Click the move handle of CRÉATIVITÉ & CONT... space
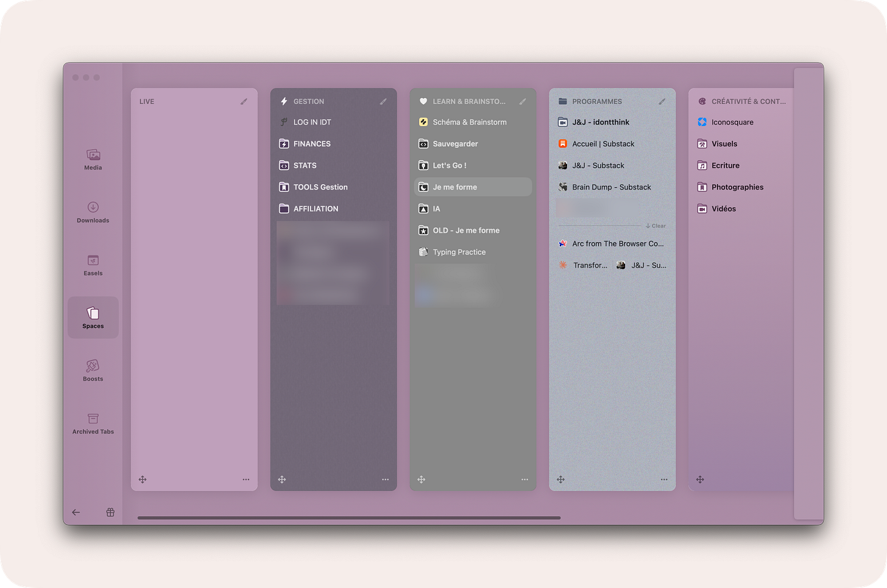This screenshot has height=588, width=887. pos(700,480)
